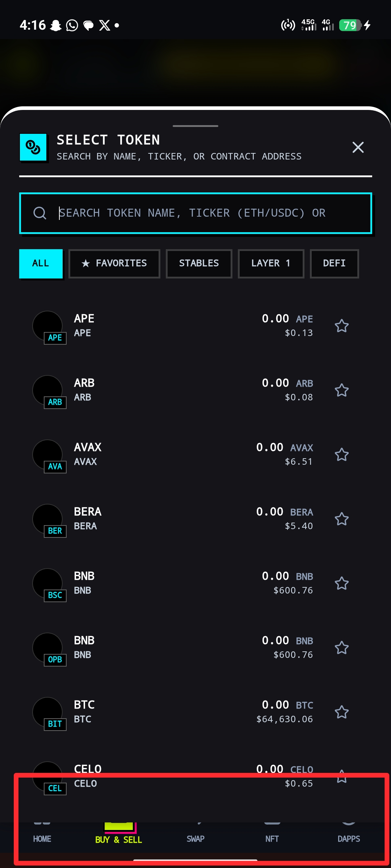The width and height of the screenshot is (391, 868).
Task: Go to the Home tab
Action: pyautogui.click(x=42, y=839)
